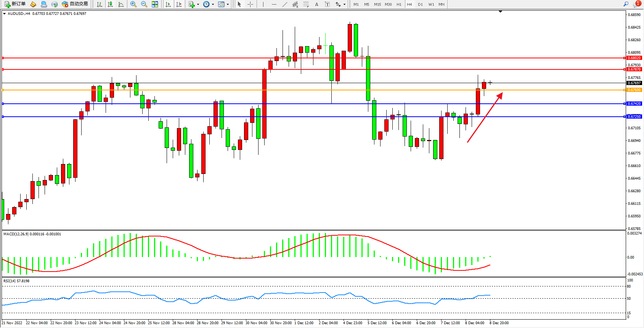644x328 pixels.
Task: Open the clock periodicity dropdown arrow
Action: coord(213,5)
